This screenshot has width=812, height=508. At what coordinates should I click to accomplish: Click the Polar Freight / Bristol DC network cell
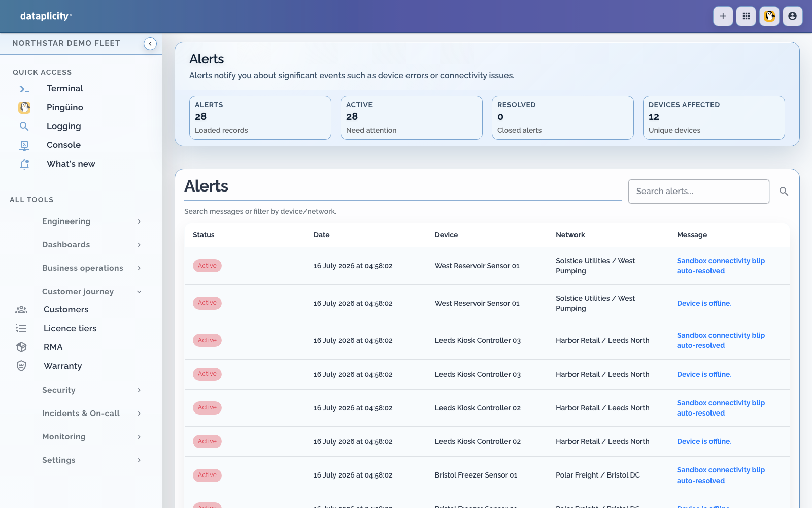click(x=597, y=475)
